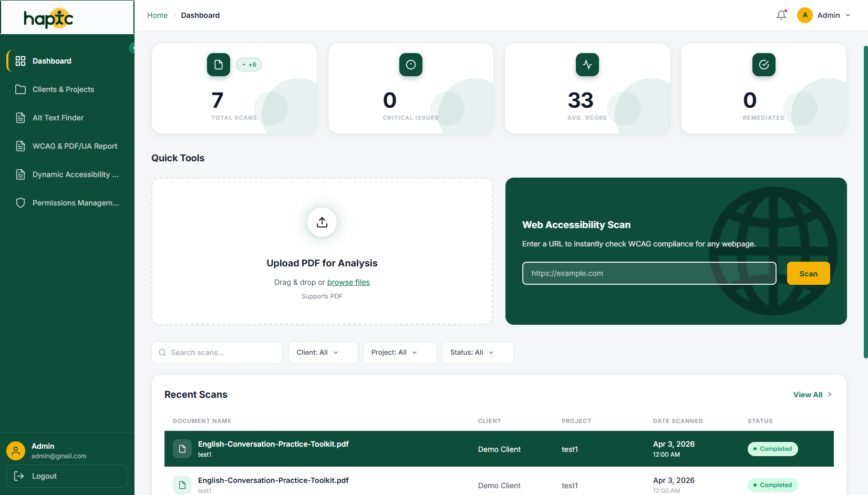Open Clients & Projects in sidebar
The image size is (868, 495).
pyautogui.click(x=64, y=89)
